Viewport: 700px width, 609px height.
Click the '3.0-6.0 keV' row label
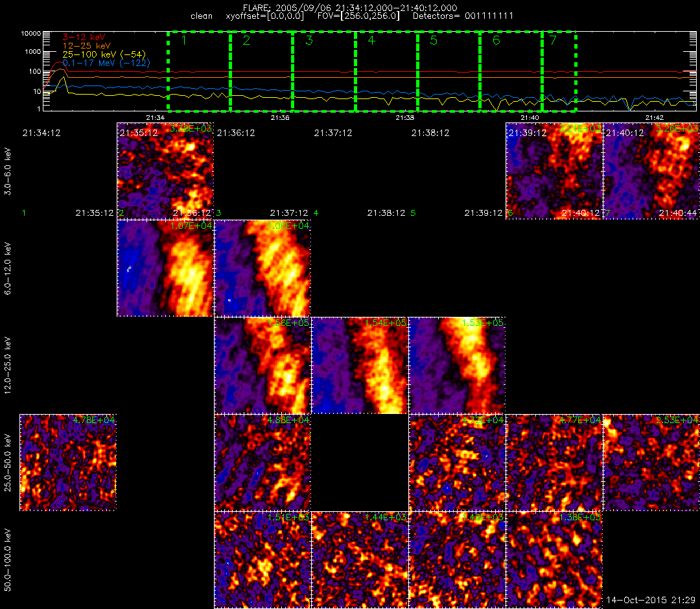(x=8, y=172)
